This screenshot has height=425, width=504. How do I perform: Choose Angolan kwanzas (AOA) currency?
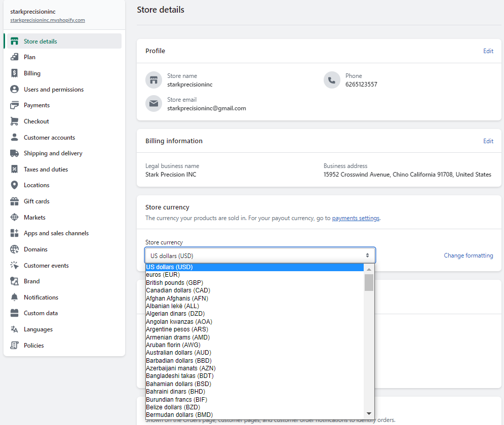pos(255,322)
